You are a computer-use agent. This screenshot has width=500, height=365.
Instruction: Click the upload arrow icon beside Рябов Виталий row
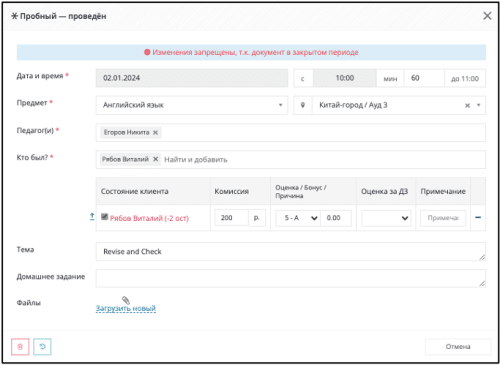[92, 217]
